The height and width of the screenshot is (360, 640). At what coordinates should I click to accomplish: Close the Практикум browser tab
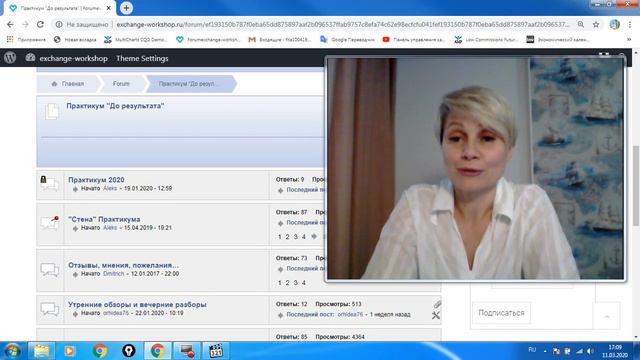109,8
